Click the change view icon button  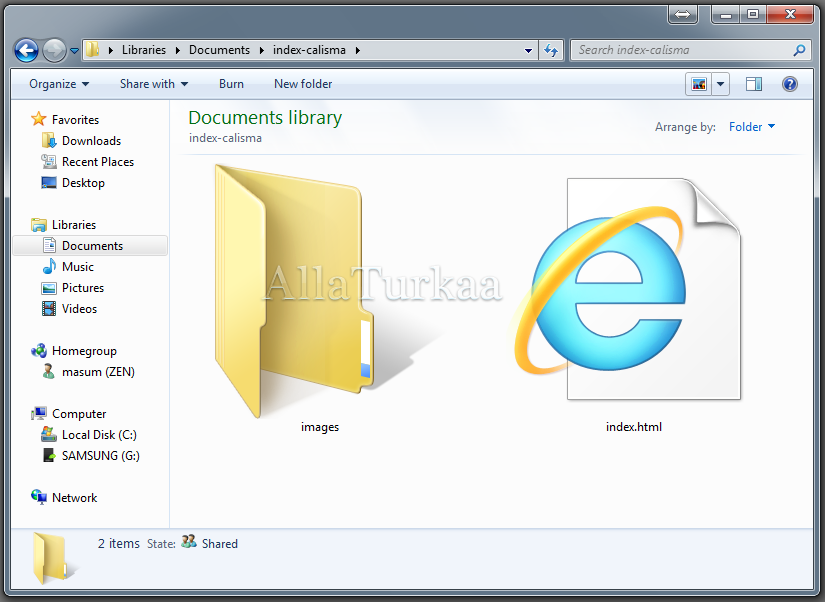click(x=699, y=84)
